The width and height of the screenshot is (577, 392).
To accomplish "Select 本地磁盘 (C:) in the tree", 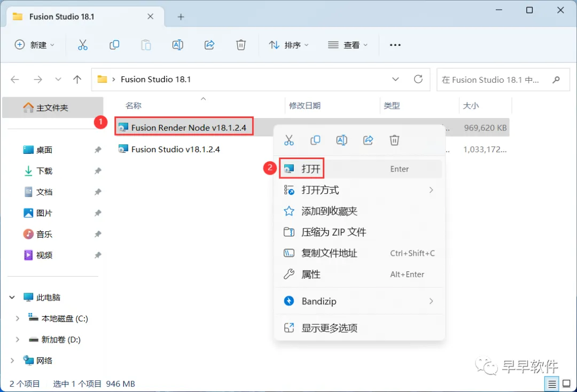I will pyautogui.click(x=65, y=318).
